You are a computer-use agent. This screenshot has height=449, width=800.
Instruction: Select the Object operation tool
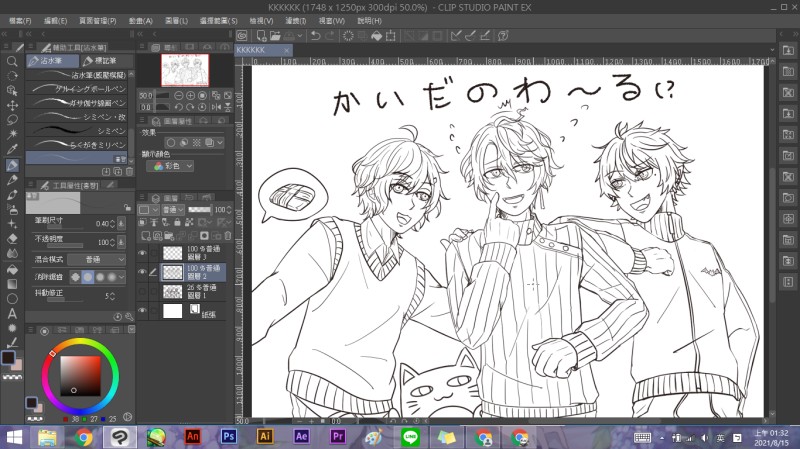12,90
